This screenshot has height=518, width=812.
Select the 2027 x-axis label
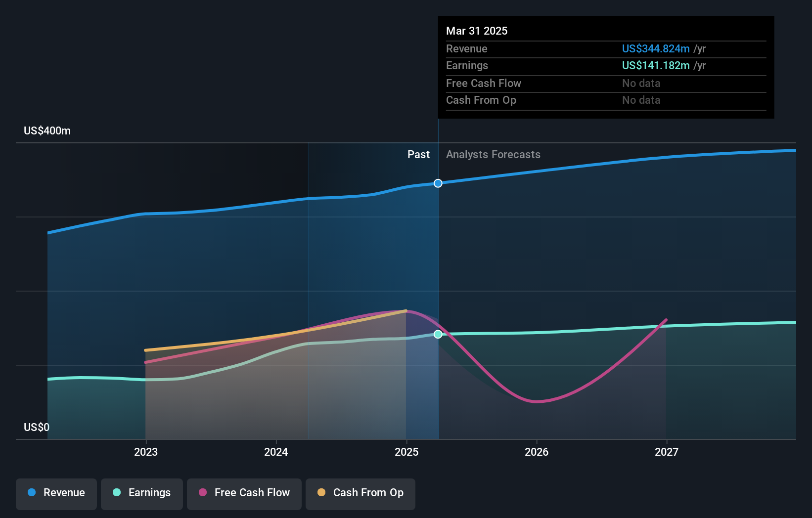[667, 452]
